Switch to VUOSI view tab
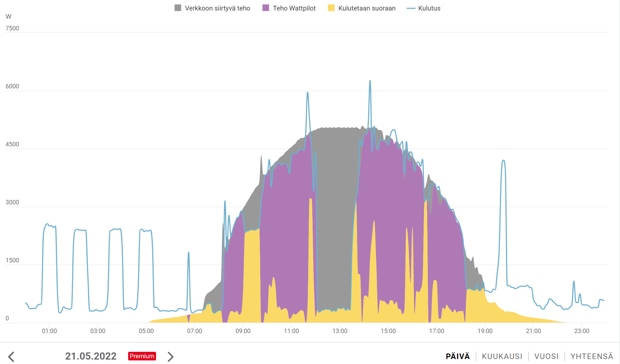620x364 pixels. coord(546,356)
